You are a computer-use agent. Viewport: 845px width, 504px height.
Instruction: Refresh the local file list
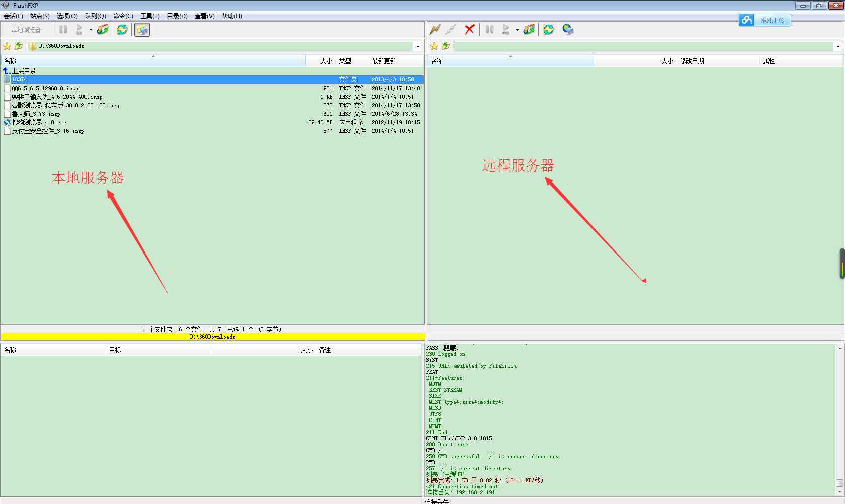coord(122,30)
